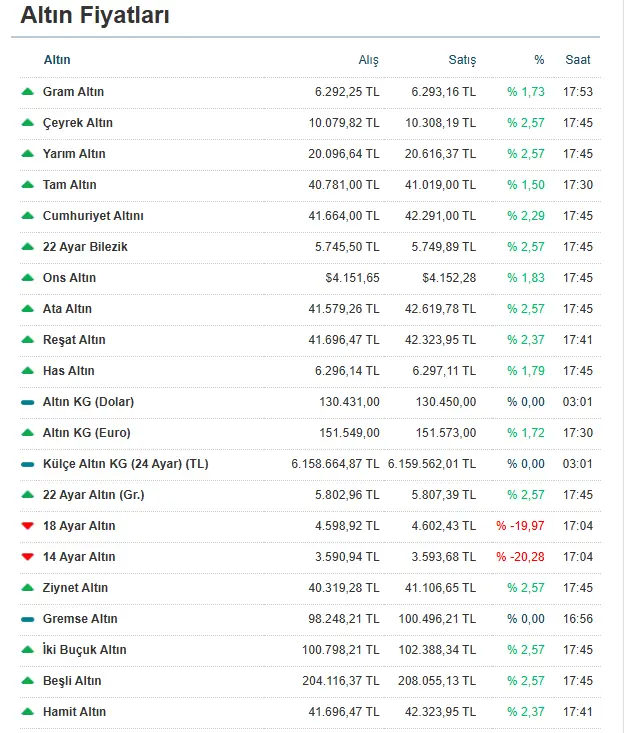Click the red down arrow beside 14 Ayar Altın
The width and height of the screenshot is (629, 733).
point(28,557)
